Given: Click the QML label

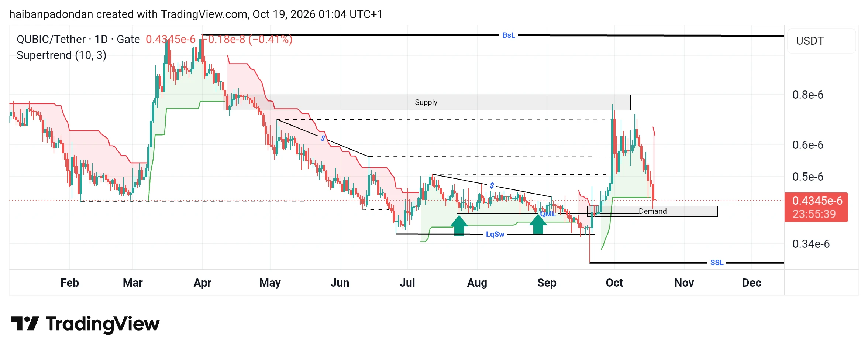Looking at the screenshot, I should click(548, 214).
